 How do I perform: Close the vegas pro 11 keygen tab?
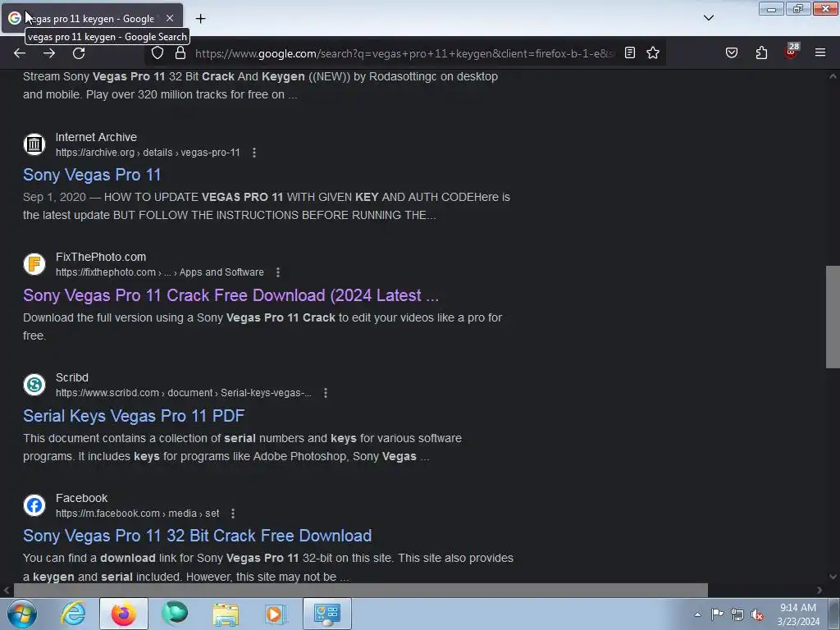[x=170, y=18]
